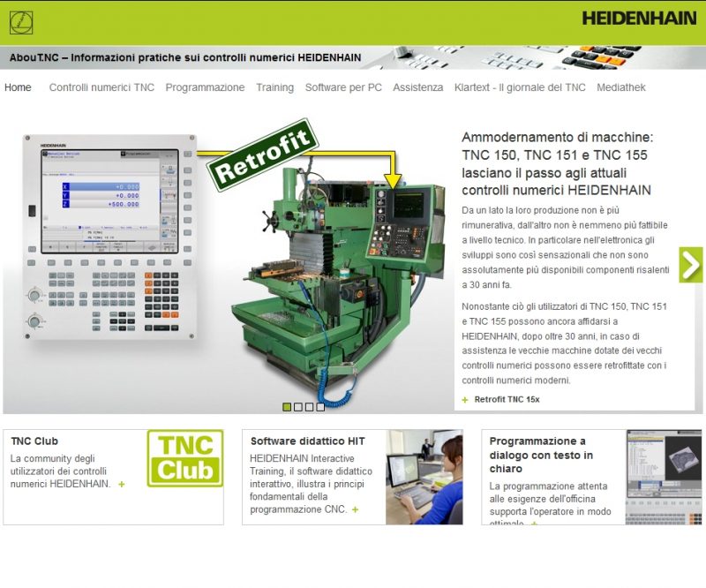This screenshot has height=588, width=706.
Task: Go to next slide with green arrow
Action: point(691,265)
